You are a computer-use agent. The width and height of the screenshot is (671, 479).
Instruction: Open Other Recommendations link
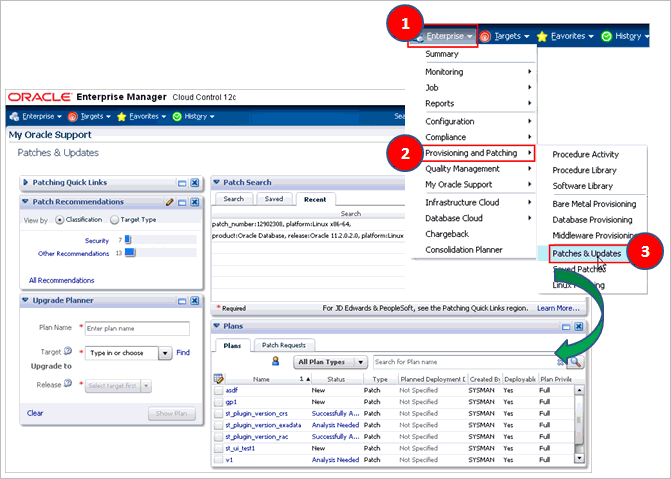tap(74, 253)
